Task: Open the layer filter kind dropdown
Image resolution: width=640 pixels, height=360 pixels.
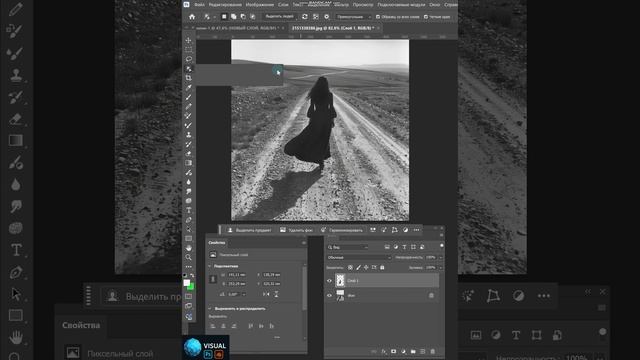Action: pyautogui.click(x=348, y=247)
